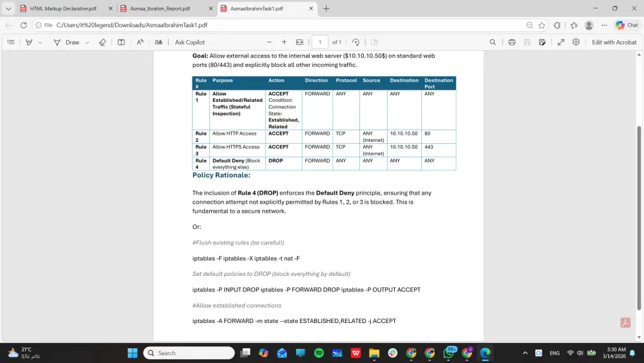
Task: Start Read aloud
Action: [140, 42]
